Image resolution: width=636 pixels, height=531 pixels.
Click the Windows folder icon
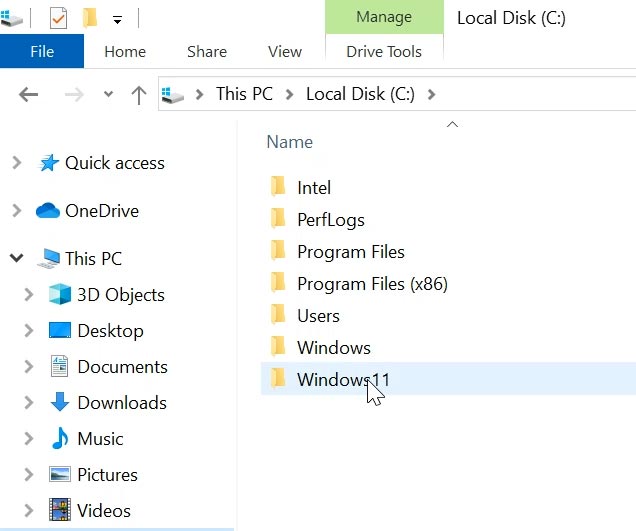click(x=278, y=346)
